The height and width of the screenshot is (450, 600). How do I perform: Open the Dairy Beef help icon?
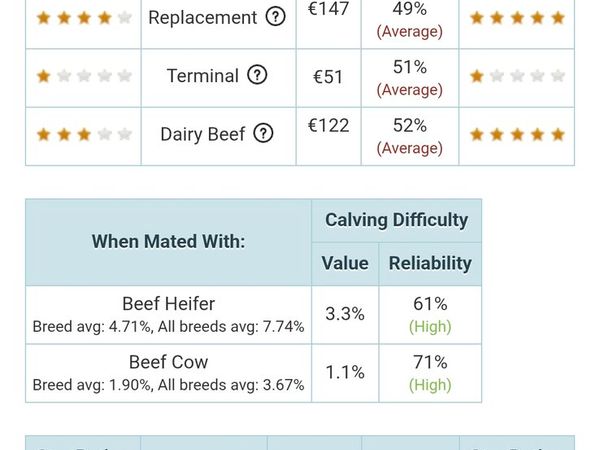click(263, 133)
